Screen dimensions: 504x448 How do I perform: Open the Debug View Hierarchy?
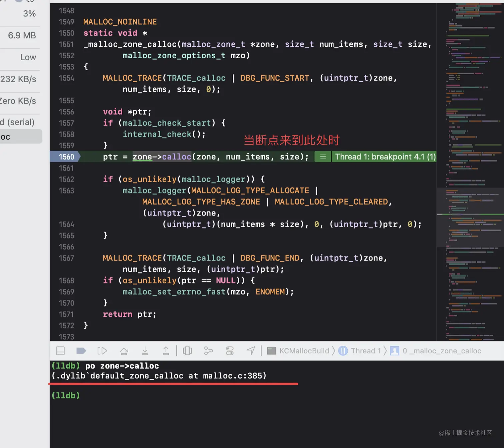(187, 351)
